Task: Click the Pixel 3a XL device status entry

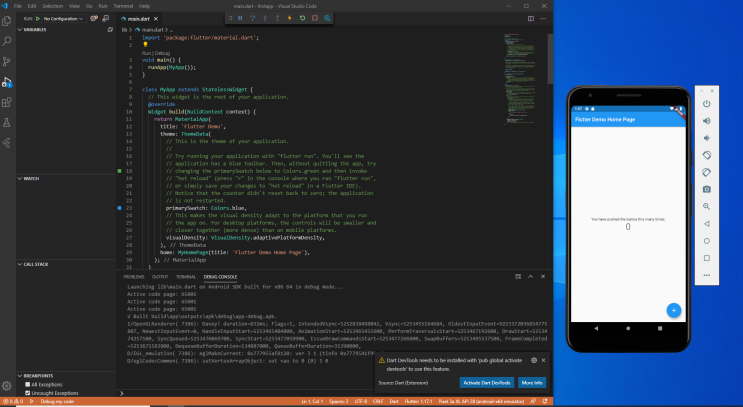Action: [481, 401]
